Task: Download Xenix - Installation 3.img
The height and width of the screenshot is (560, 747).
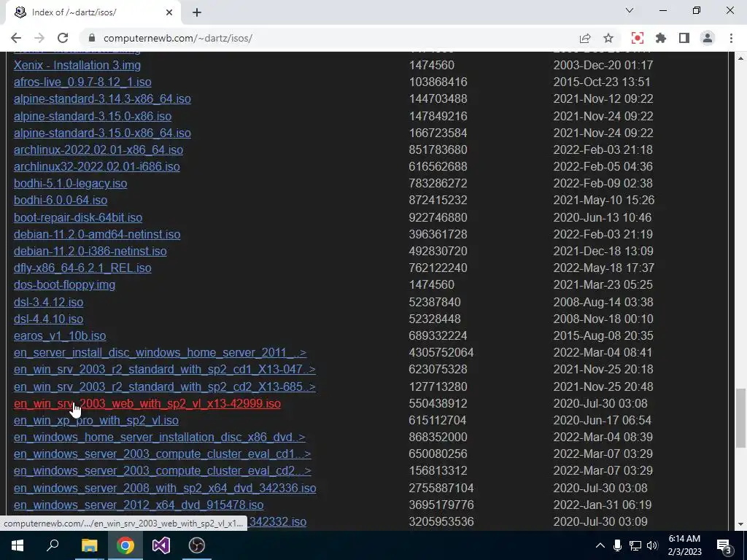Action: pyautogui.click(x=77, y=65)
